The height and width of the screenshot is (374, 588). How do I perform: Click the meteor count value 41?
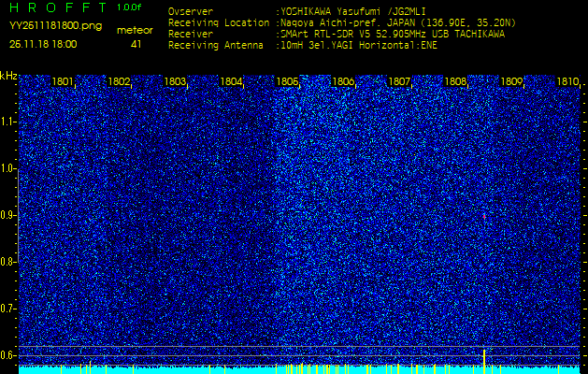click(136, 44)
